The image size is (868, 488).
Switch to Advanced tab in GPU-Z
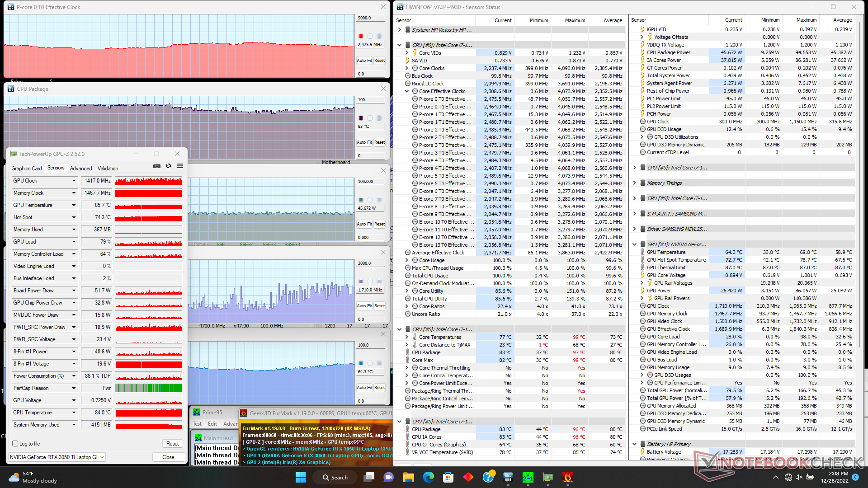(x=81, y=169)
